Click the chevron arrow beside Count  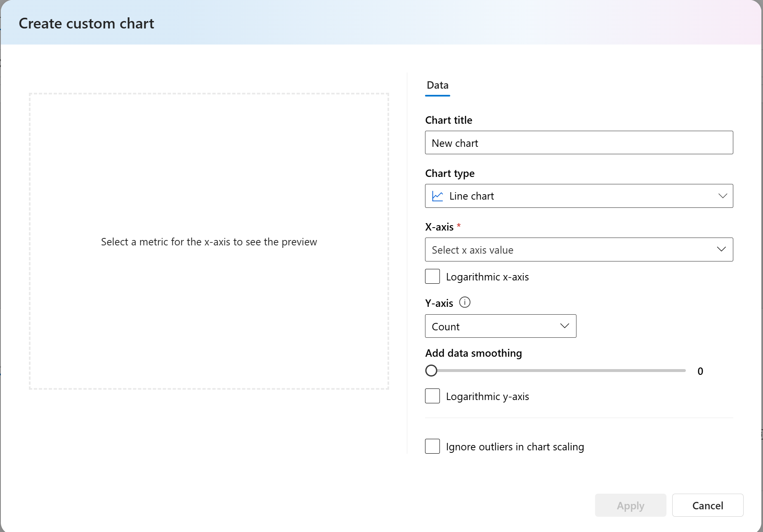tap(565, 326)
